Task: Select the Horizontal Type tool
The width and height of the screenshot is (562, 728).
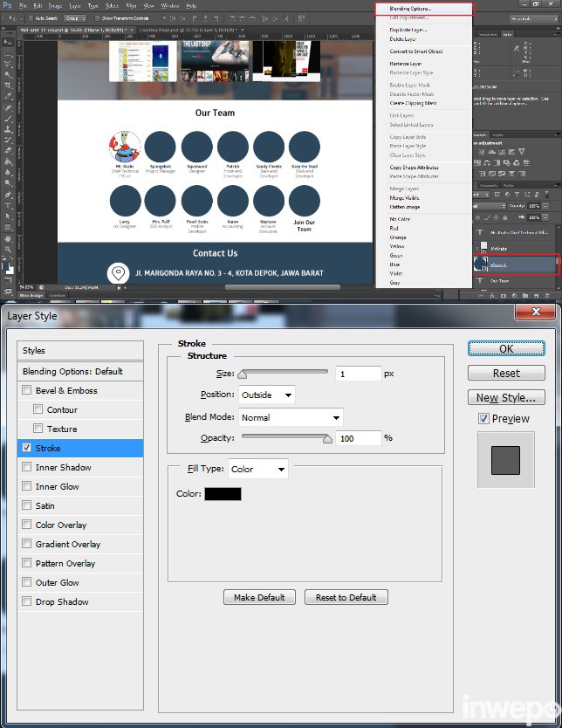Action: tap(8, 205)
